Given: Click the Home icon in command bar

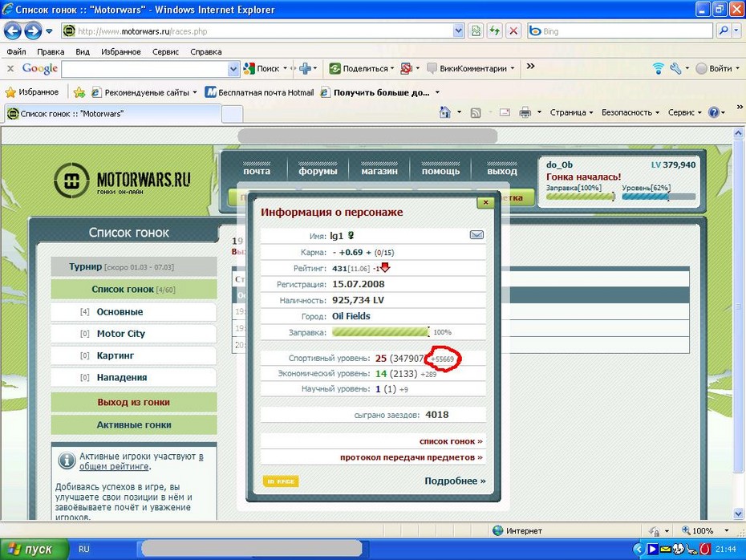Looking at the screenshot, I should (x=445, y=112).
